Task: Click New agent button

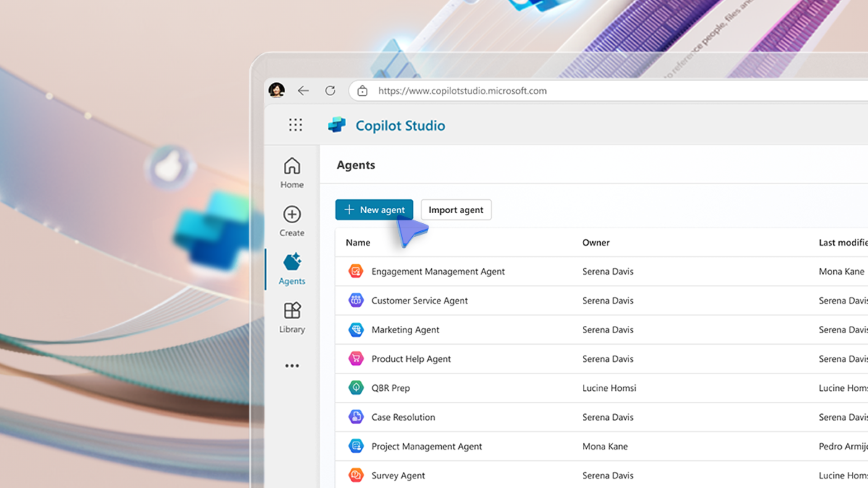Action: pos(374,210)
